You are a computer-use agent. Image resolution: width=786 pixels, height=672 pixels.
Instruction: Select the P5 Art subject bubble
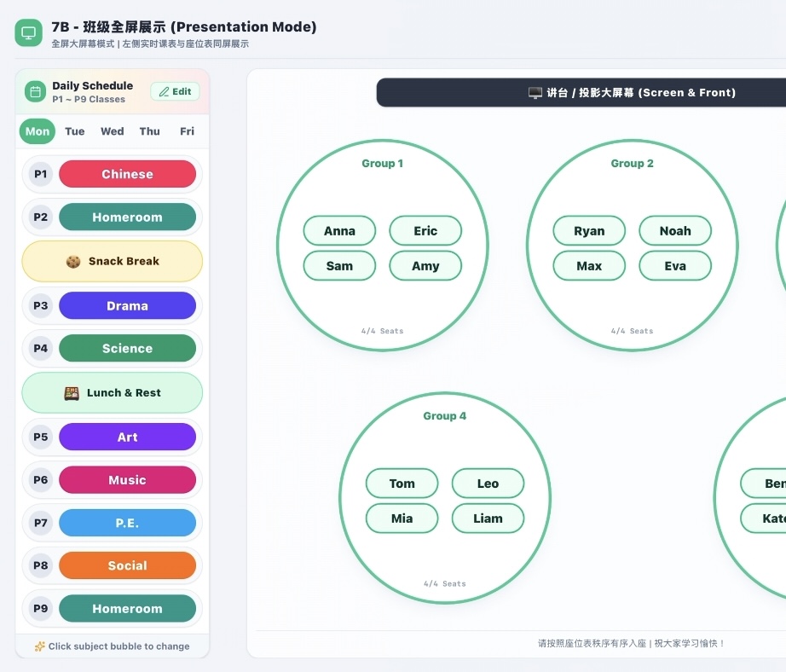pyautogui.click(x=127, y=437)
